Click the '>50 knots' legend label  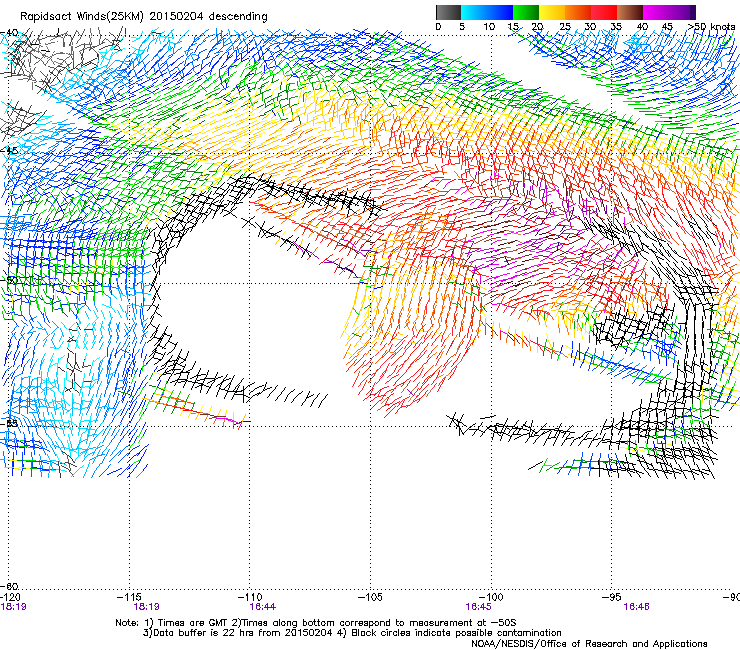point(712,27)
